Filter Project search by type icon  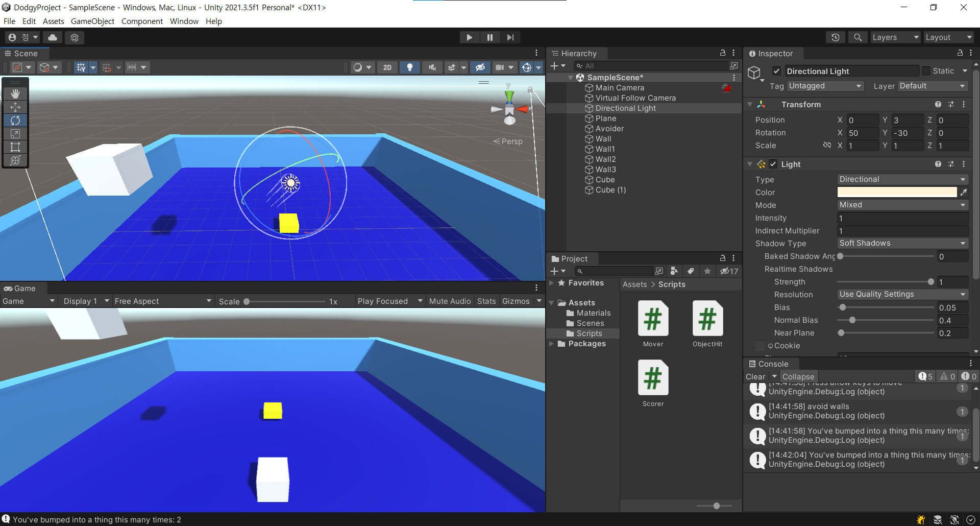click(674, 271)
